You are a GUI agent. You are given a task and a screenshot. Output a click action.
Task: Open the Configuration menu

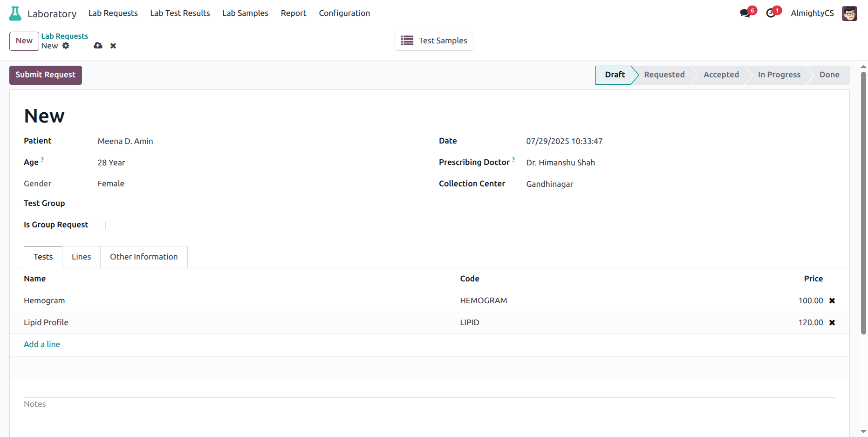tap(344, 13)
